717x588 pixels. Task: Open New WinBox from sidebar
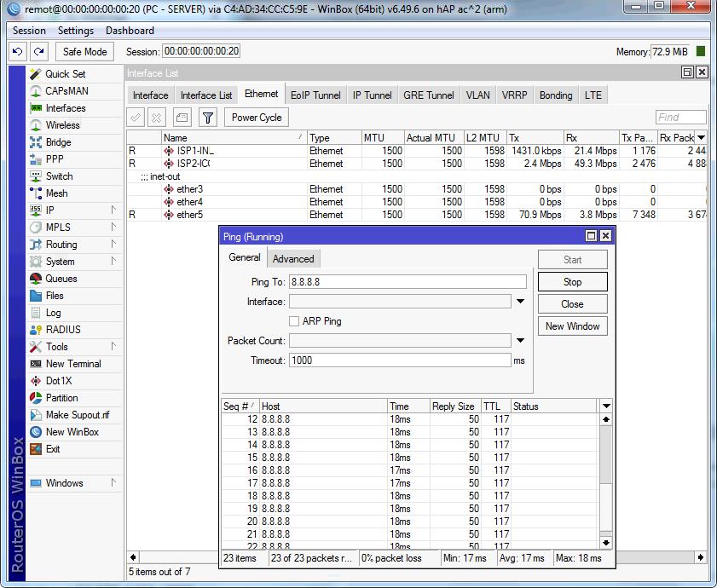pos(72,432)
